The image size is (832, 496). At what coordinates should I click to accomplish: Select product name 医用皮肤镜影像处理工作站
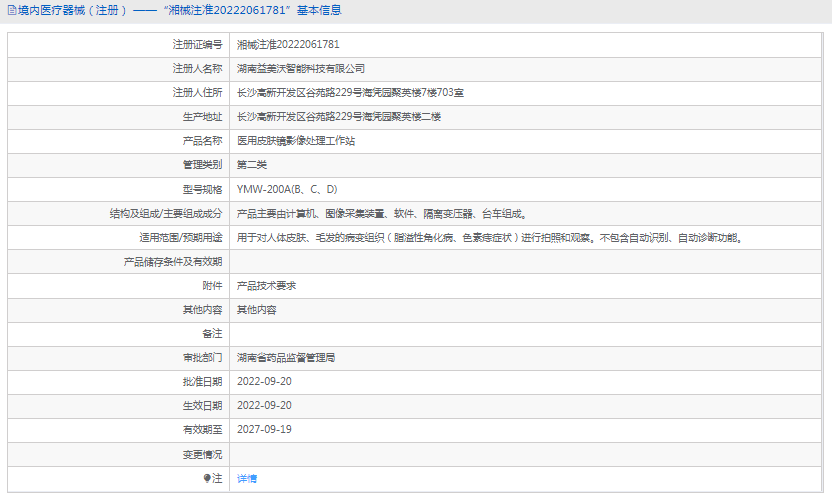pos(296,141)
